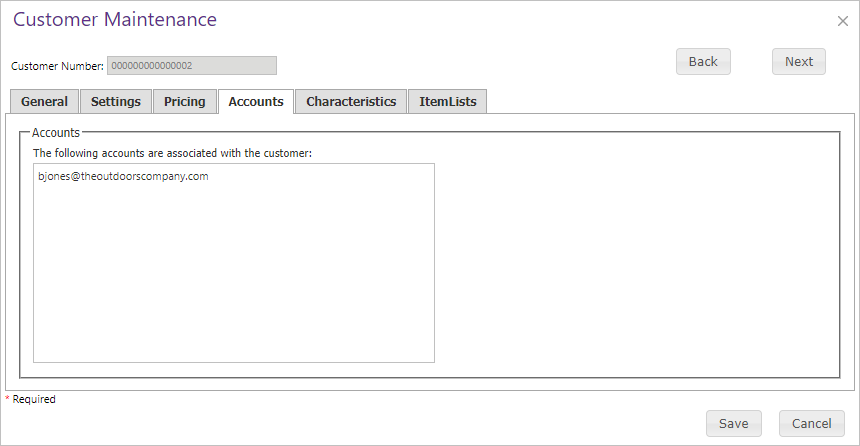
Task: Click the red required asterisk
Action: [8, 398]
